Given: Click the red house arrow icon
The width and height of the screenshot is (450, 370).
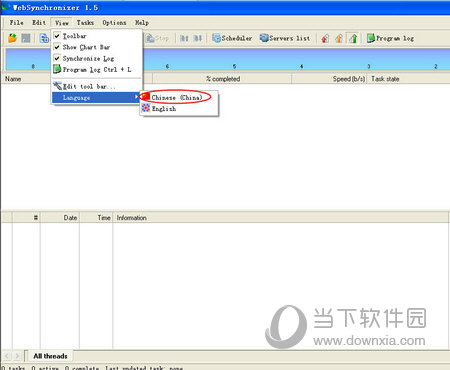Looking at the screenshot, I should 325,38.
